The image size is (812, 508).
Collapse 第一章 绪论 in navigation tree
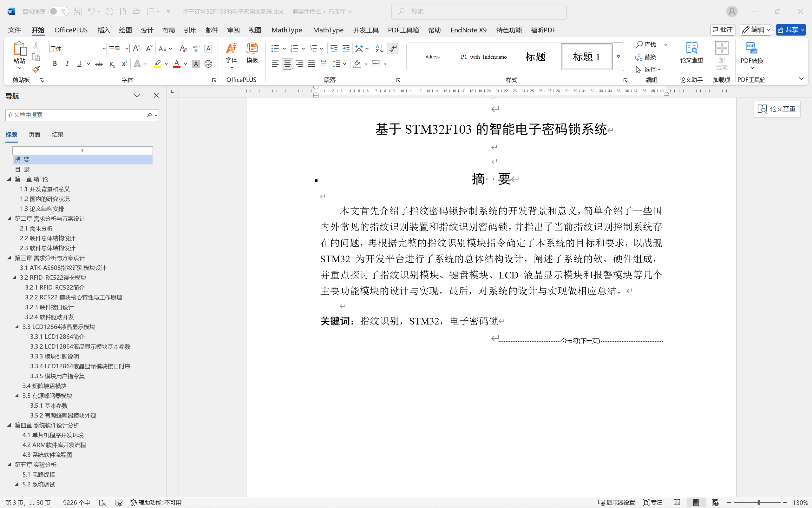pos(10,179)
